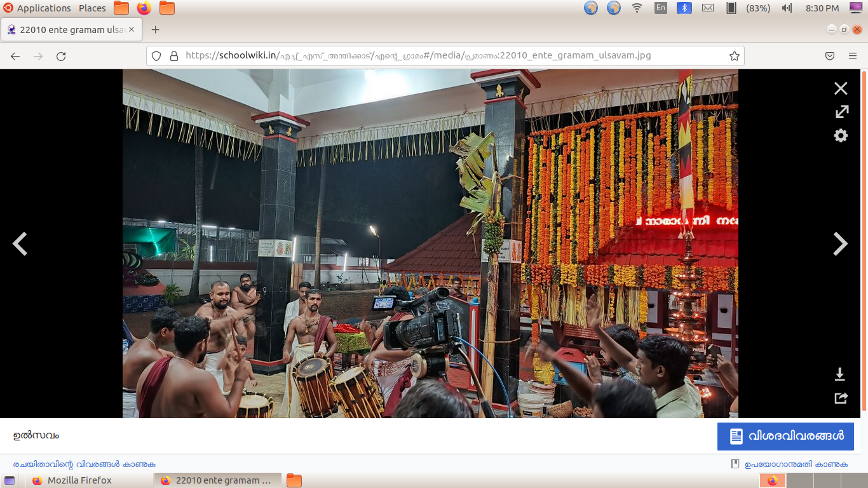The image size is (868, 488).
Task: Save page to Pocket icon
Action: [x=830, y=56]
